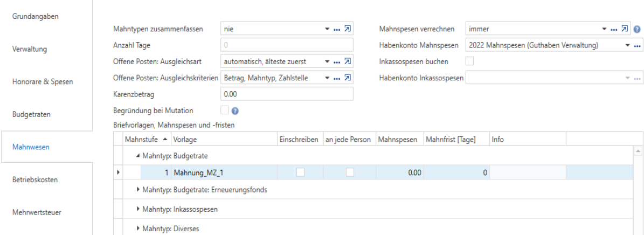Click ellipsis icon beside Habenkonto Inkassospesen
This screenshot has height=235, width=644.
pos(638,78)
